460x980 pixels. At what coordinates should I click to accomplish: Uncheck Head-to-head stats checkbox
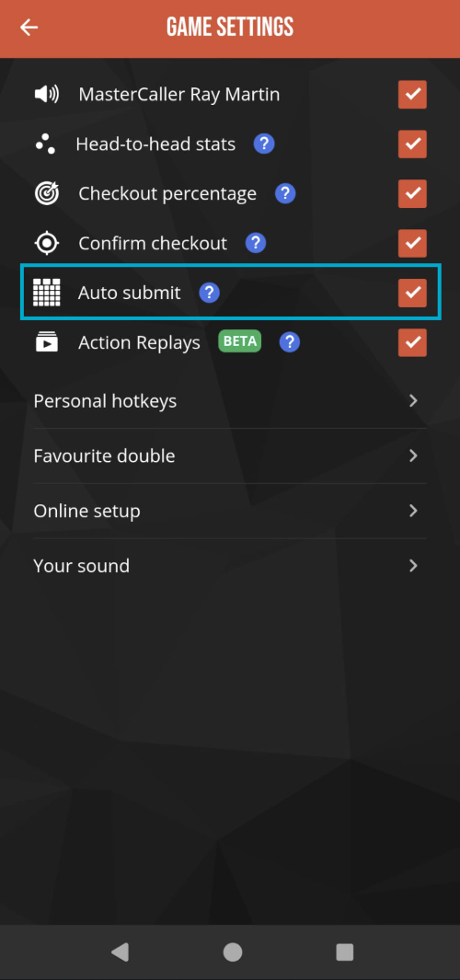coord(412,144)
